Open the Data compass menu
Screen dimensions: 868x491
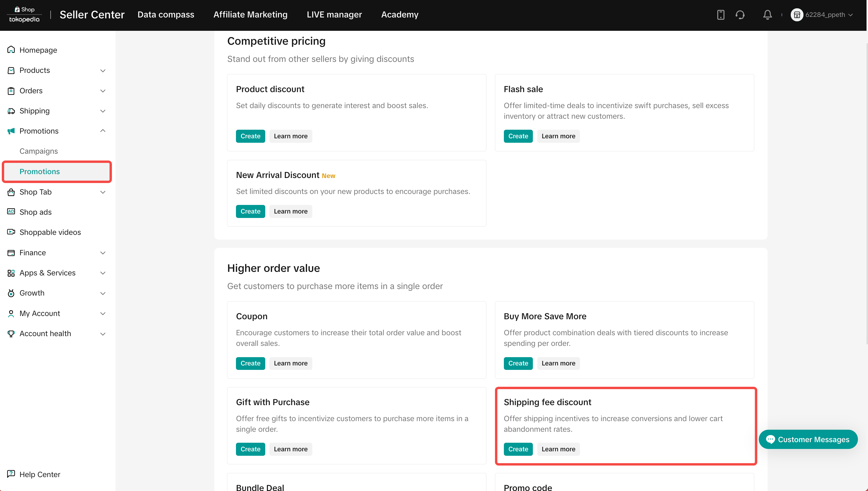165,15
